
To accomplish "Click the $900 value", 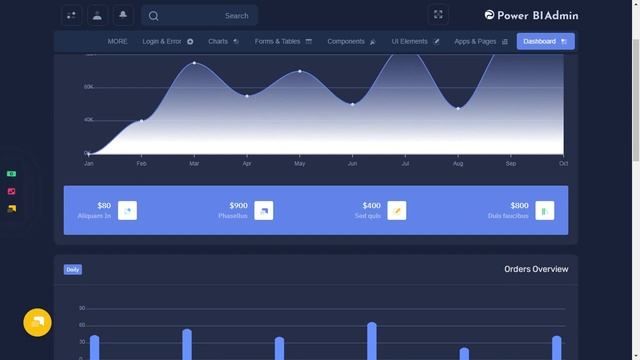I will point(238,205).
